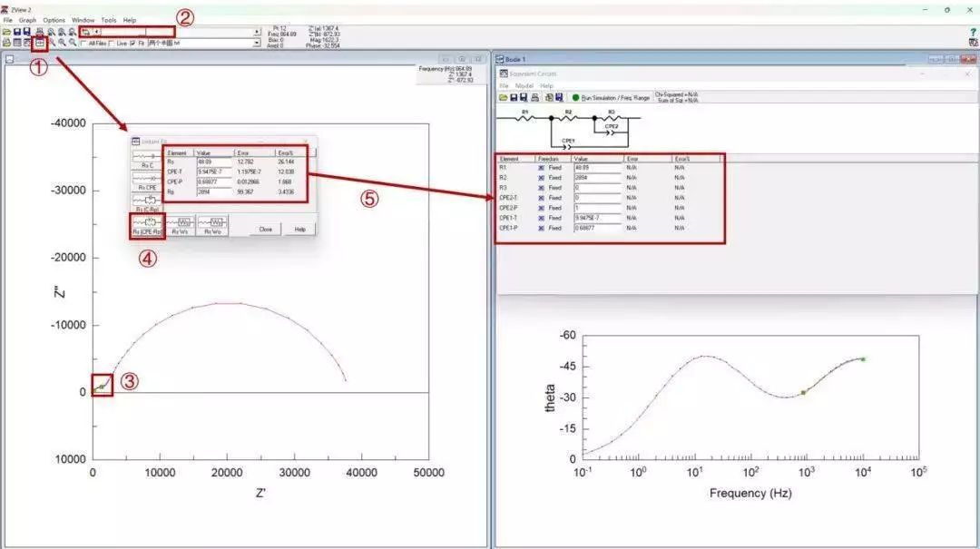Click left arrow of top toolbar range scrollbar
This screenshot has height=549, width=980.
[x=96, y=32]
